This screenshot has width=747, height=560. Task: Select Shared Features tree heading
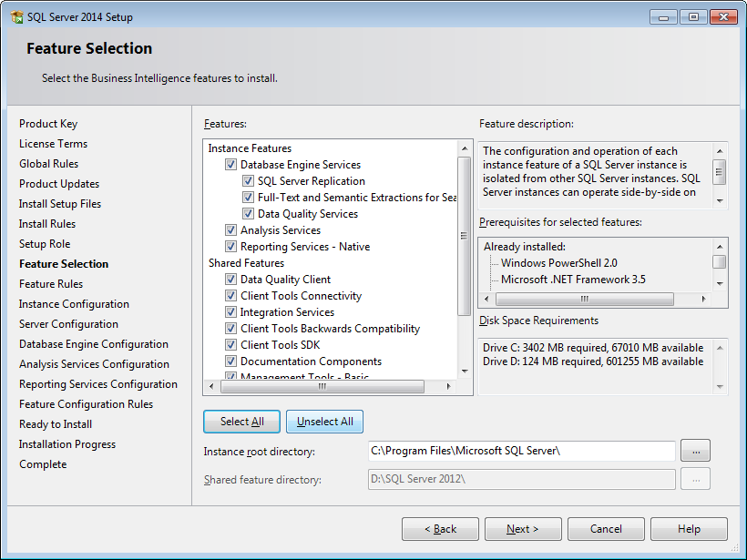coord(246,263)
